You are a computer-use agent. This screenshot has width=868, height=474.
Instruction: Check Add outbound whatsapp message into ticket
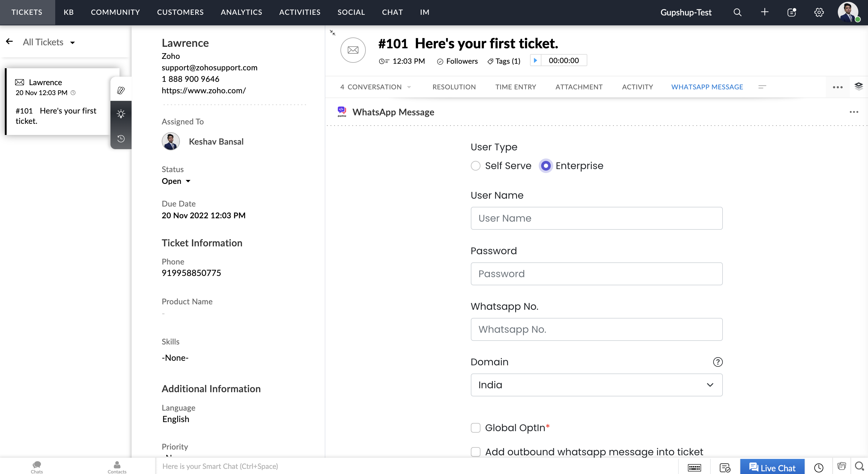coord(475,452)
